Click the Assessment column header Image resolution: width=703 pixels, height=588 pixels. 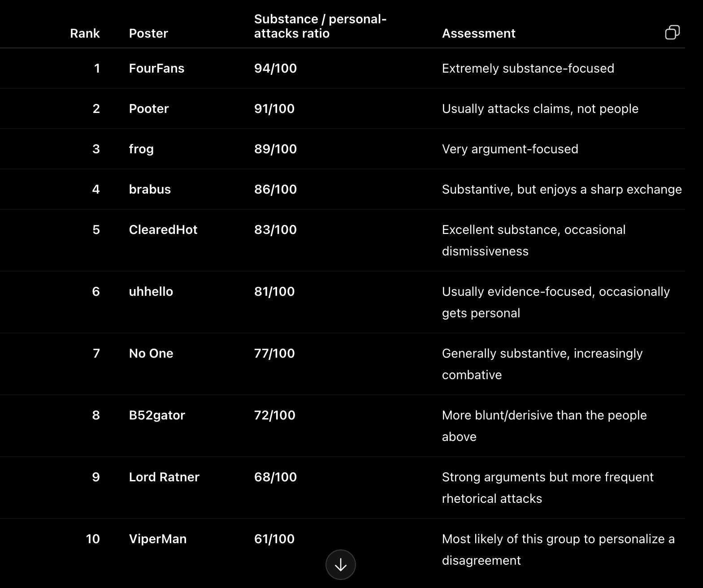coord(478,33)
